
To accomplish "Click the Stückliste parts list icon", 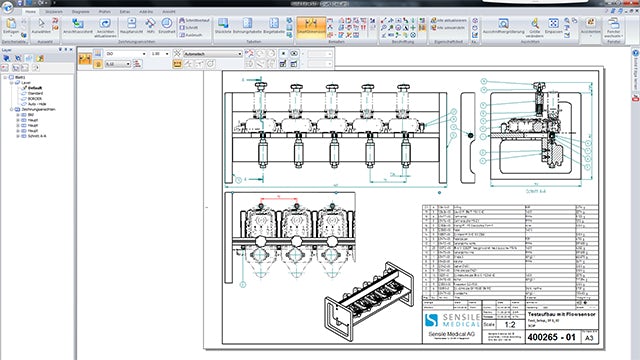I will click(223, 26).
